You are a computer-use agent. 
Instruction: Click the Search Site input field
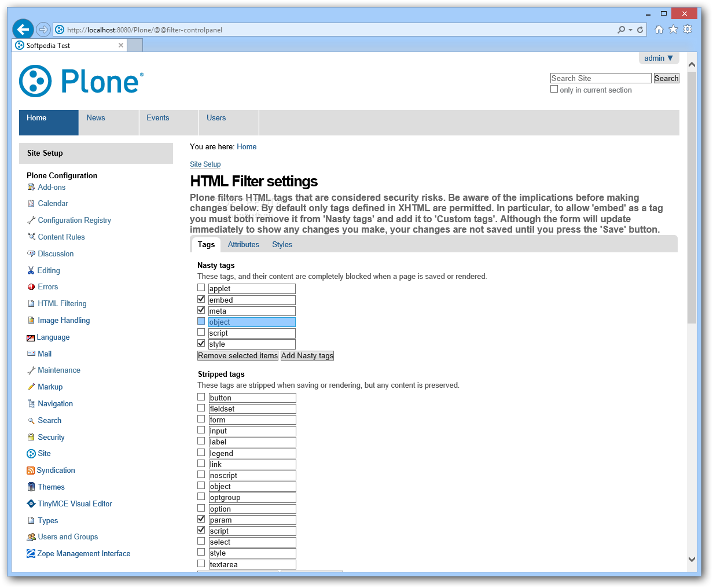(x=601, y=78)
